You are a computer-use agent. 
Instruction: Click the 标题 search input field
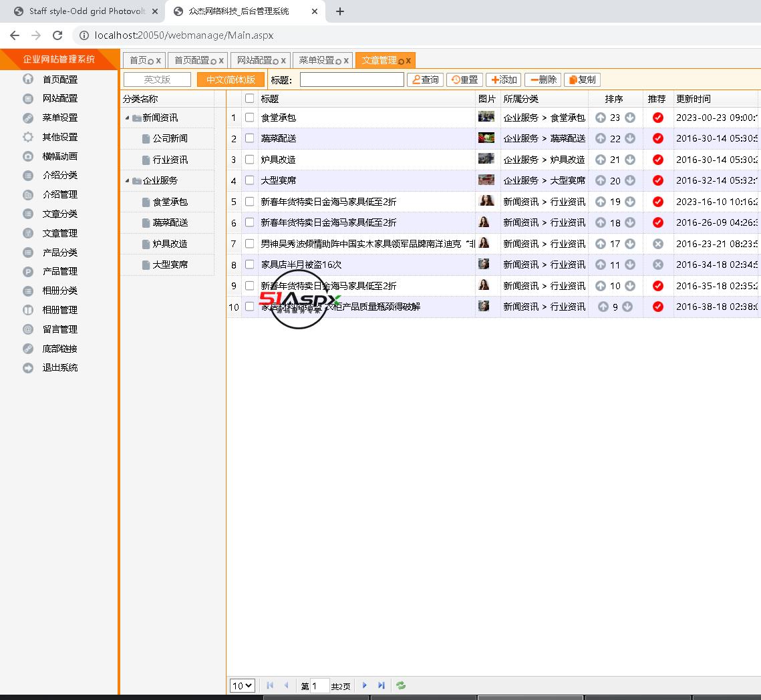tap(351, 79)
